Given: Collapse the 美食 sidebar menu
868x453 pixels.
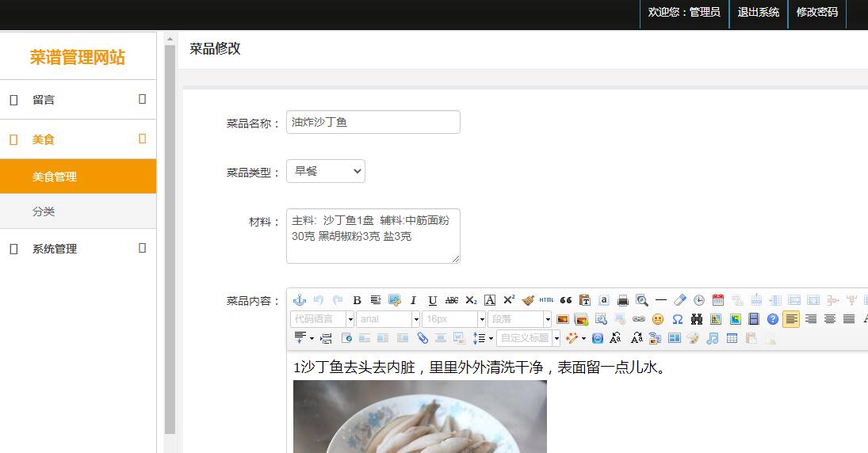Looking at the screenshot, I should tap(78, 139).
